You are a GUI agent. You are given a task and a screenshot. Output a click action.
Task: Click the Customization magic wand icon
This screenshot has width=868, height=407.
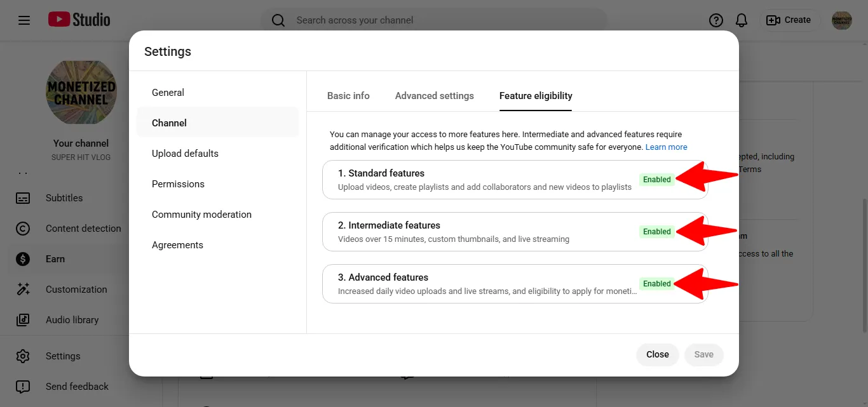(23, 290)
